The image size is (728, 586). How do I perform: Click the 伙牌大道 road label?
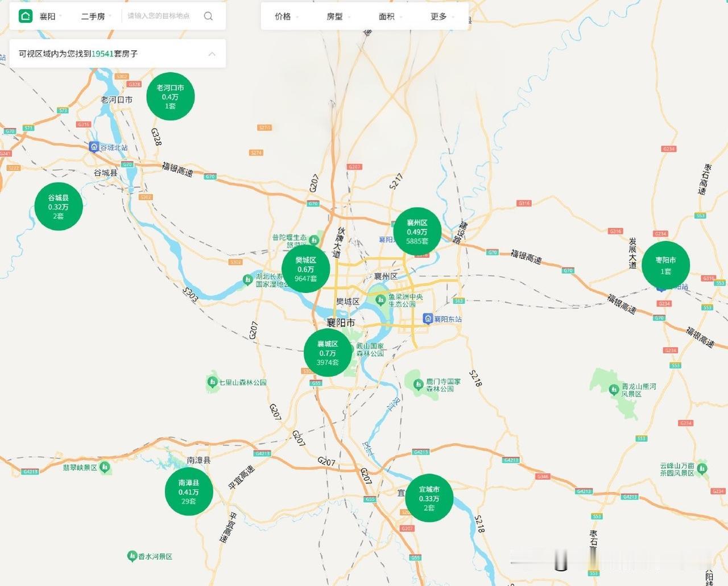point(338,244)
